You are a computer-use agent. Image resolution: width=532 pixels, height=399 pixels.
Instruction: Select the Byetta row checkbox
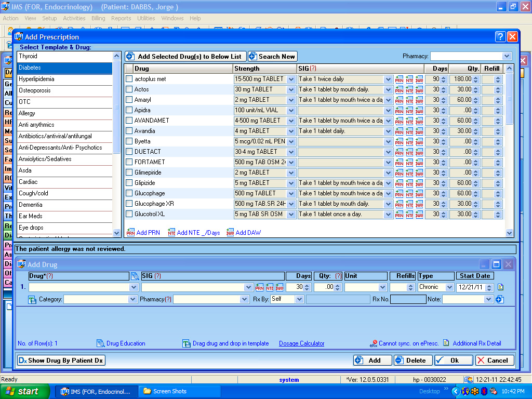point(129,141)
